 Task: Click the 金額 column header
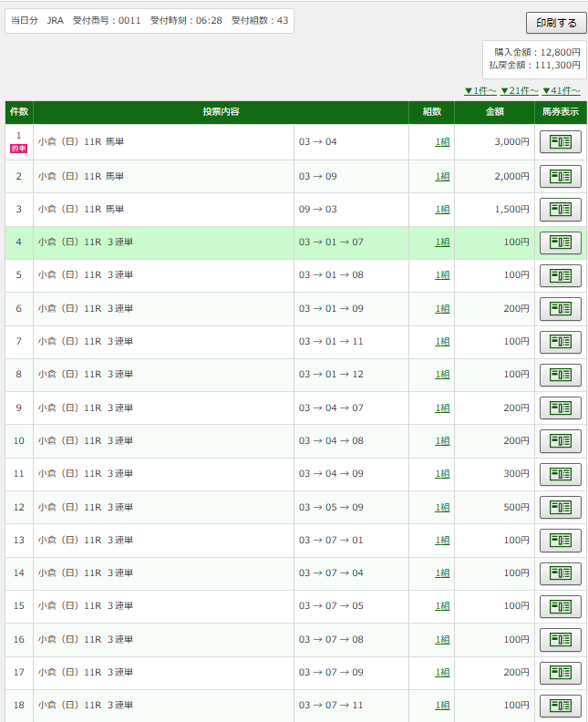pos(494,112)
